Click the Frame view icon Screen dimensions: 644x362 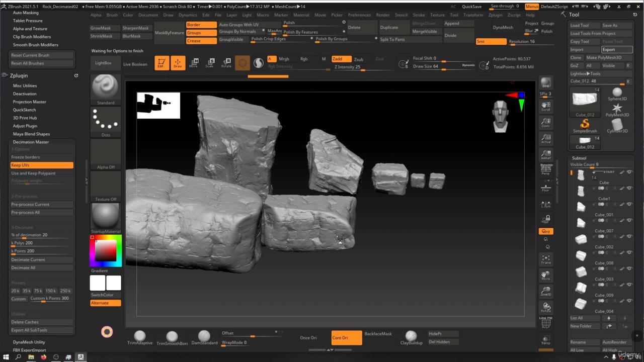[x=546, y=259]
